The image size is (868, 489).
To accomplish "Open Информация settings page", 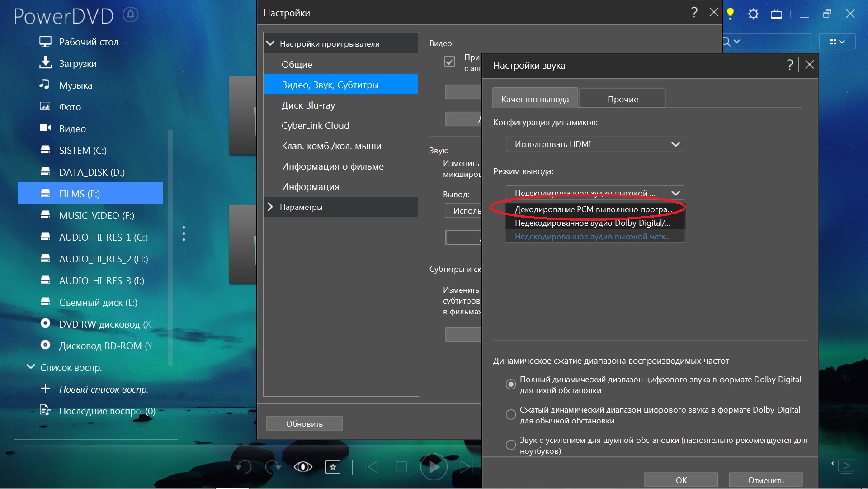I will pos(341,186).
